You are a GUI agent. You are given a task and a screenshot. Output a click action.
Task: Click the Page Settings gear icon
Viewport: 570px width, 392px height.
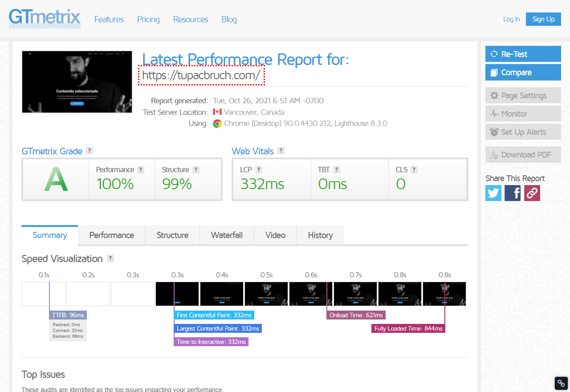coord(494,95)
